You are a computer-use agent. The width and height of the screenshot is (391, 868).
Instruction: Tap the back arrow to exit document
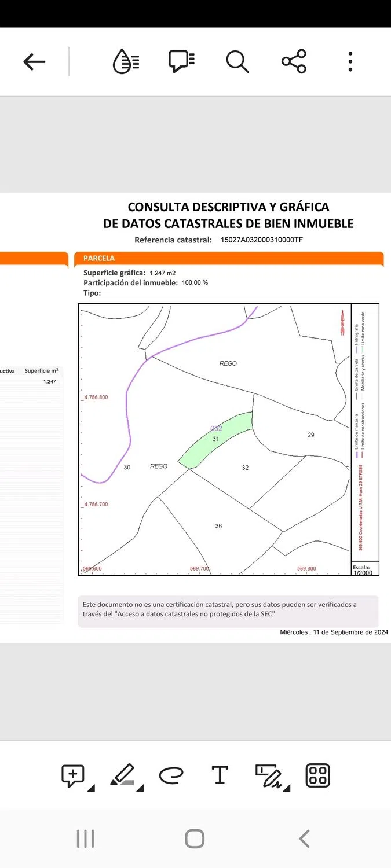point(34,62)
